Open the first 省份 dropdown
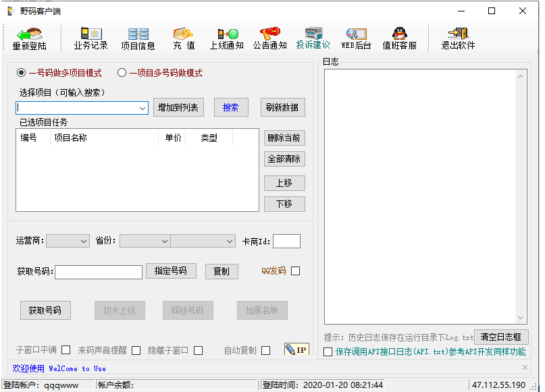 click(145, 241)
